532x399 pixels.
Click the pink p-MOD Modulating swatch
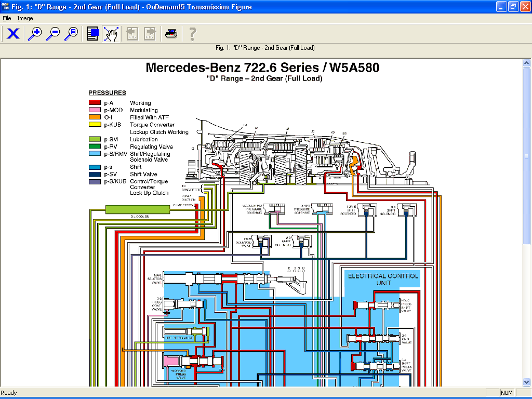tap(95, 110)
